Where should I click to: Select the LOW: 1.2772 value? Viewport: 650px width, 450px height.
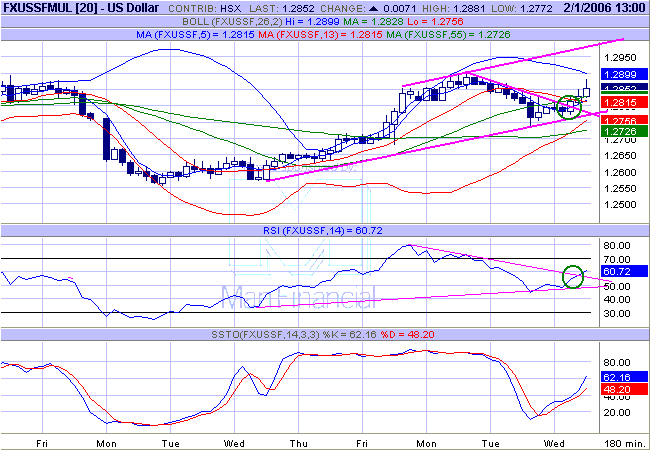tap(524, 8)
